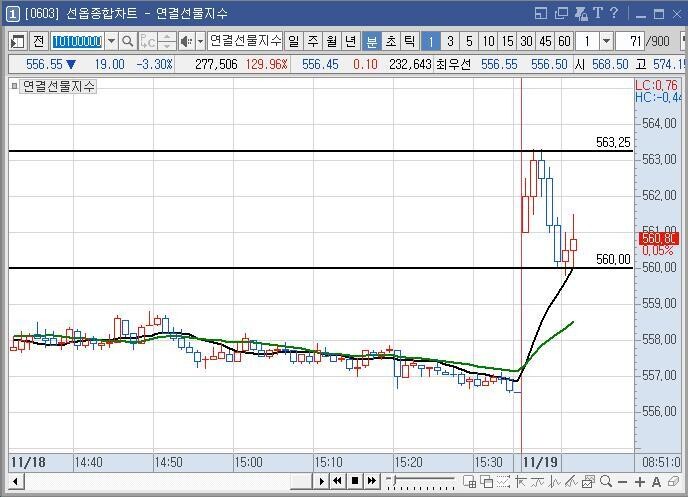The image size is (688, 497).
Task: Click the 전 button in toolbar
Action: point(38,42)
